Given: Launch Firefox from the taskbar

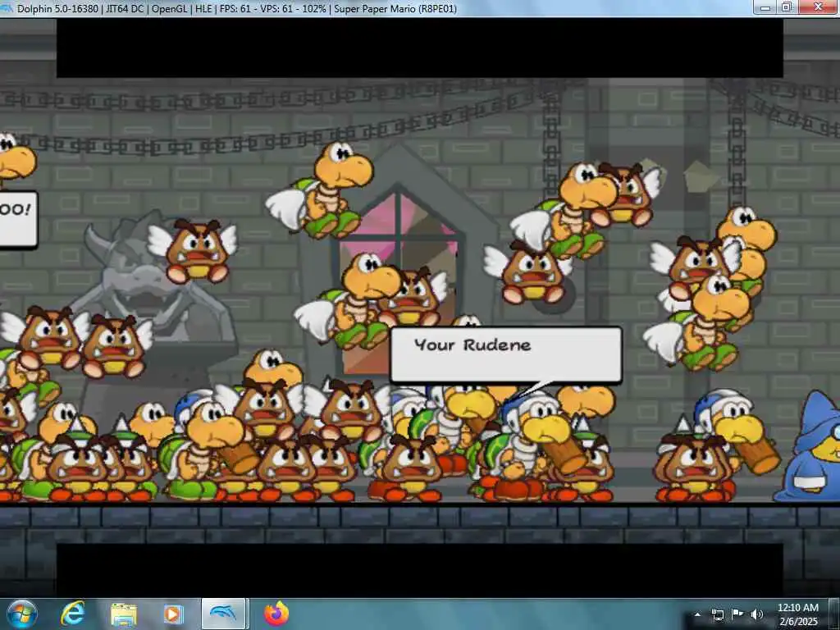Looking at the screenshot, I should click(x=276, y=614).
